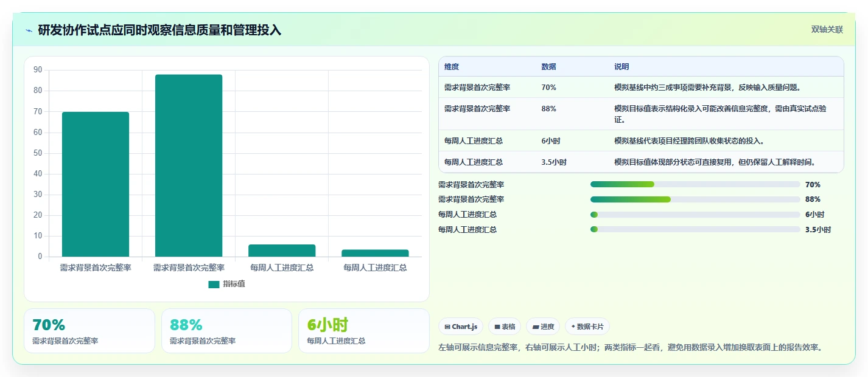Click the lightning icon beside the panel title
Image resolution: width=868 pixels, height=377 pixels.
click(29, 30)
